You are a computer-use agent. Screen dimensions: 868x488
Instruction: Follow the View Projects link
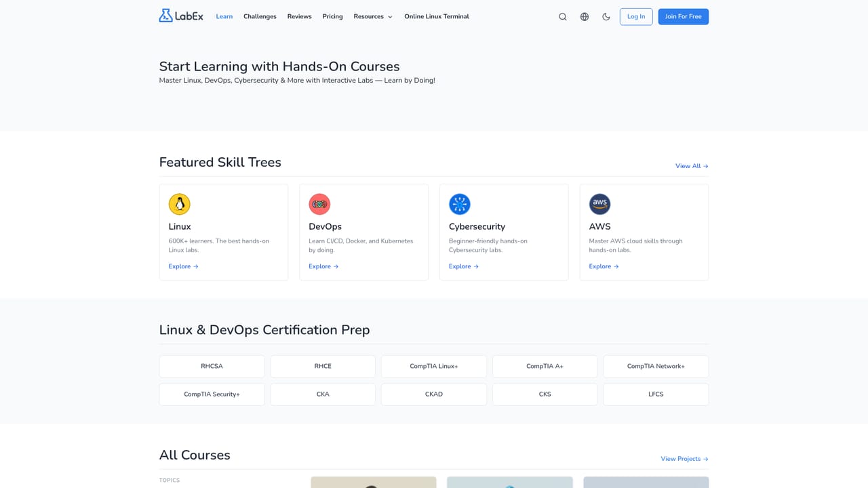[x=685, y=459]
